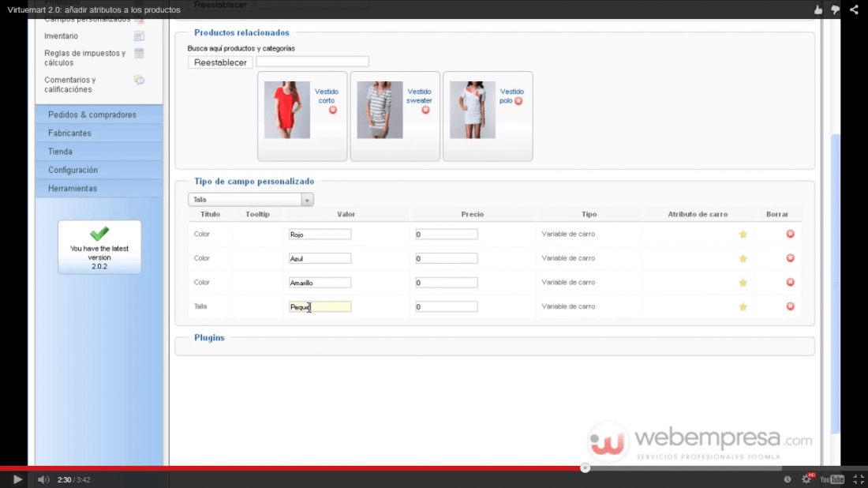Remove the Vestido corto related product
Image resolution: width=868 pixels, height=488 pixels.
[x=333, y=110]
